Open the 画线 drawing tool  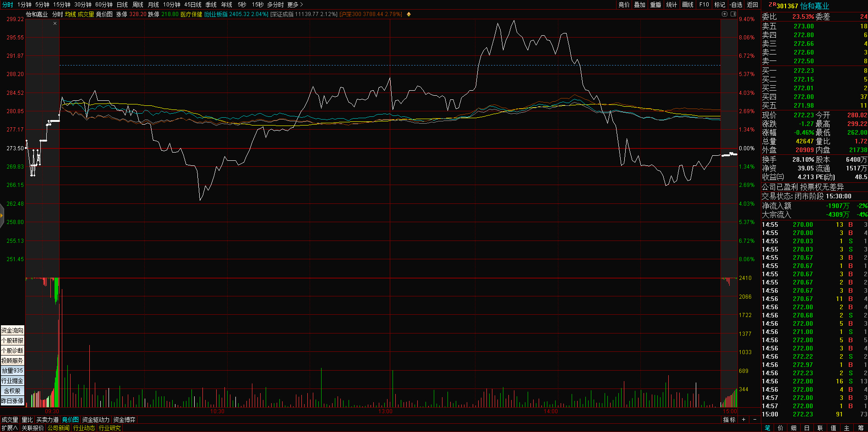click(x=688, y=5)
